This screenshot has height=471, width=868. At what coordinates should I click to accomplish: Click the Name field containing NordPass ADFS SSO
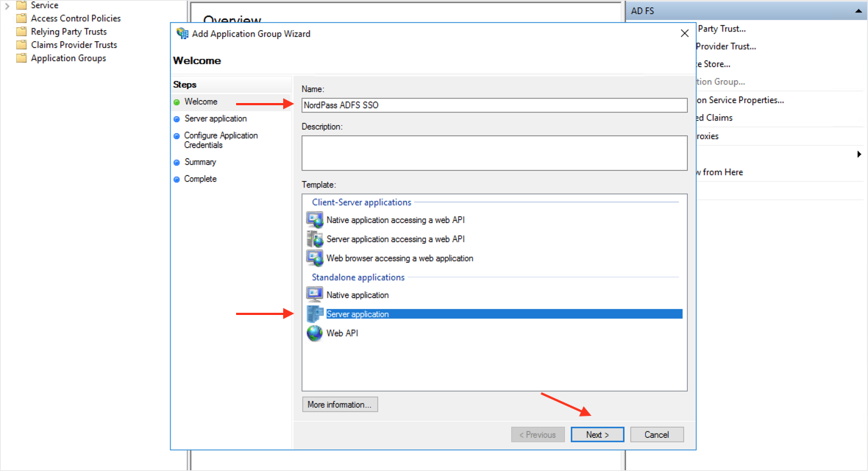(494, 105)
